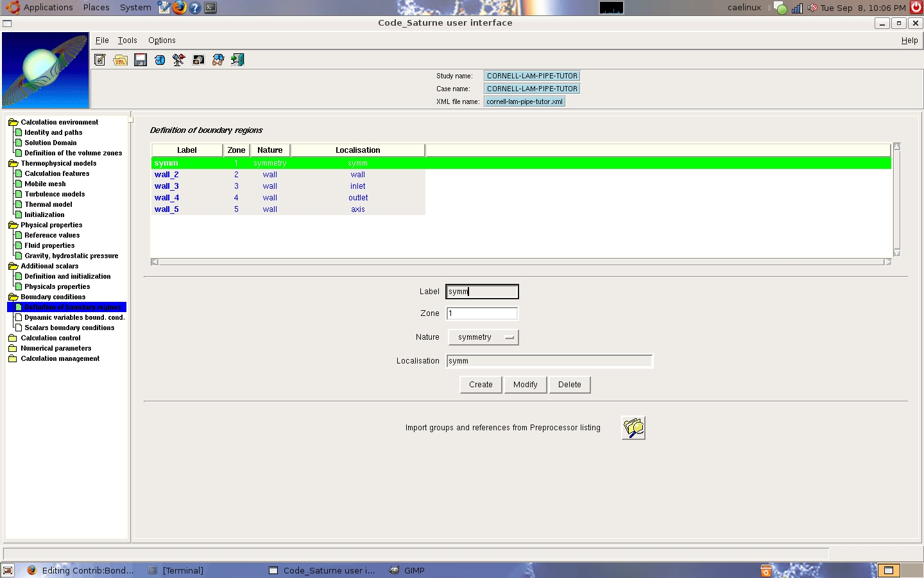Open an XML file via folder icon
Viewport: 924px width, 578px height.
pos(120,60)
